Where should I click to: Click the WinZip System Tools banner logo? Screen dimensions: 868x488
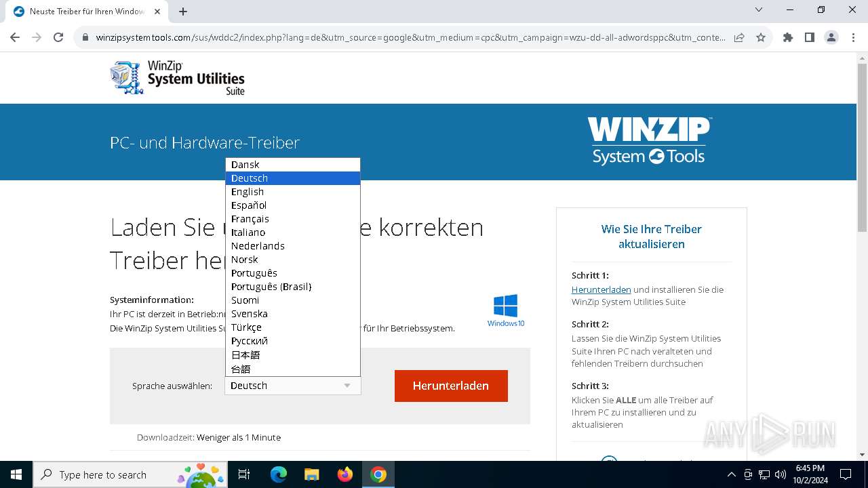point(649,141)
